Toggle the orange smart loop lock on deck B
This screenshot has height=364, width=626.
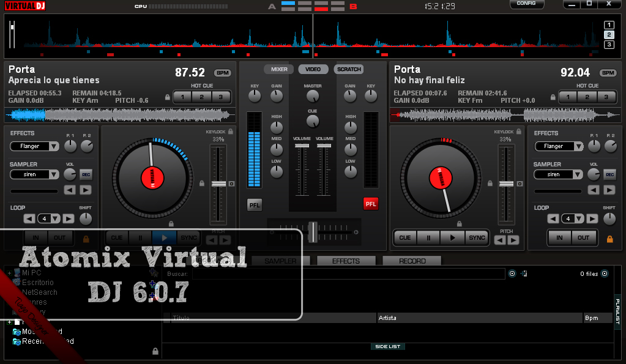pyautogui.click(x=609, y=239)
